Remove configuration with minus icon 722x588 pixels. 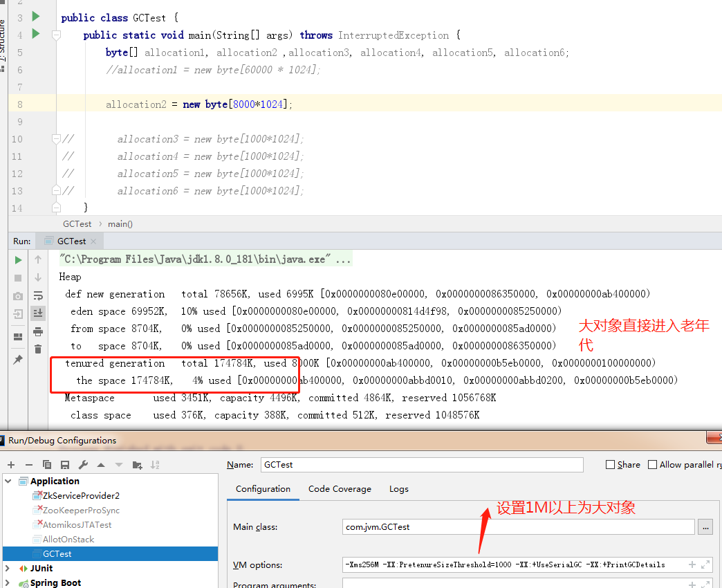point(28,465)
